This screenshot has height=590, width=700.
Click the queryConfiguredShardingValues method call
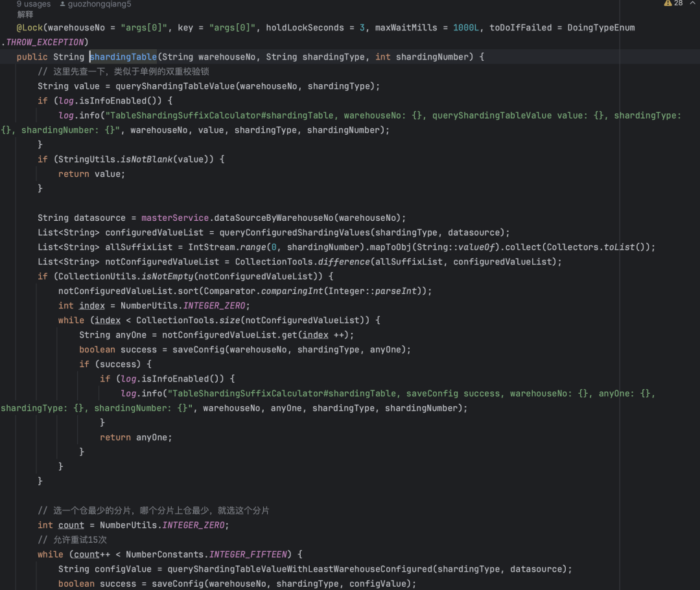pos(295,233)
